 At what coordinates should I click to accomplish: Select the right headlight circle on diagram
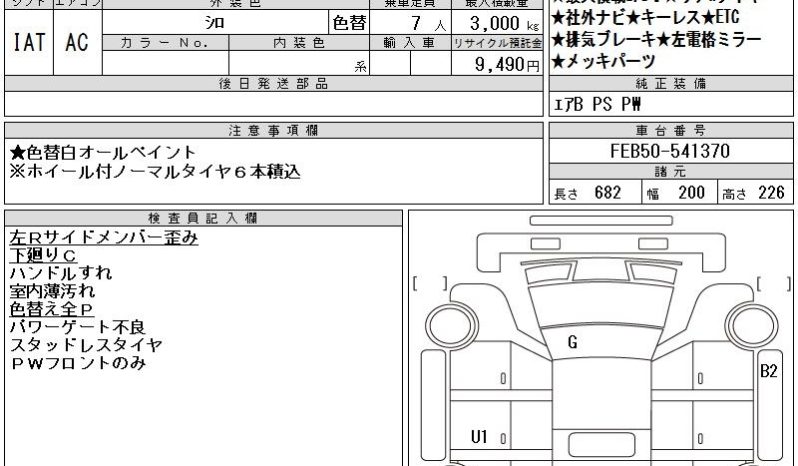coord(751,326)
